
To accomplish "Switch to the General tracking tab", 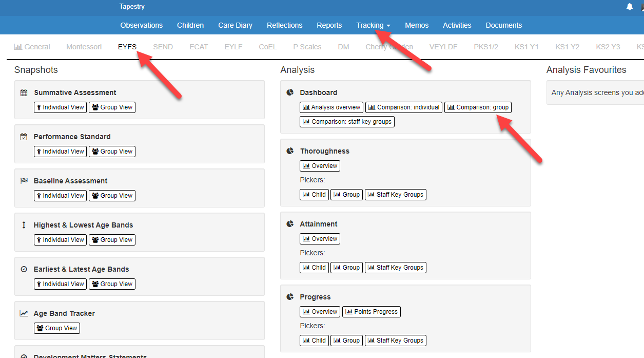I will (32, 47).
